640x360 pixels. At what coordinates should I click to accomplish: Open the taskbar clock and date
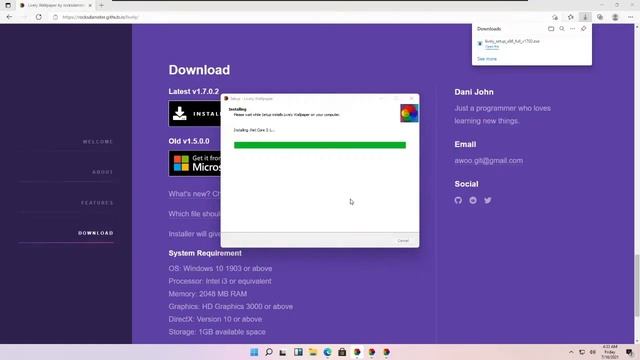[610, 352]
